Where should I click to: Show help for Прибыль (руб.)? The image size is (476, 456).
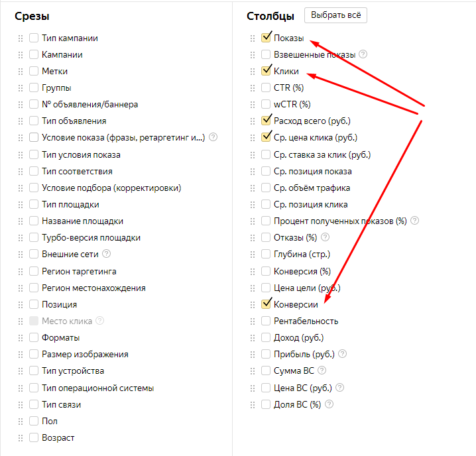(x=343, y=354)
